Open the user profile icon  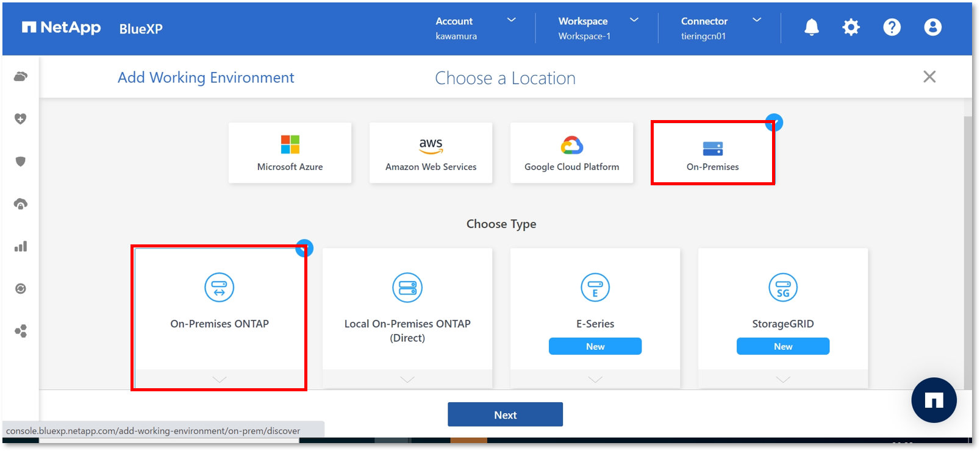[x=932, y=27]
